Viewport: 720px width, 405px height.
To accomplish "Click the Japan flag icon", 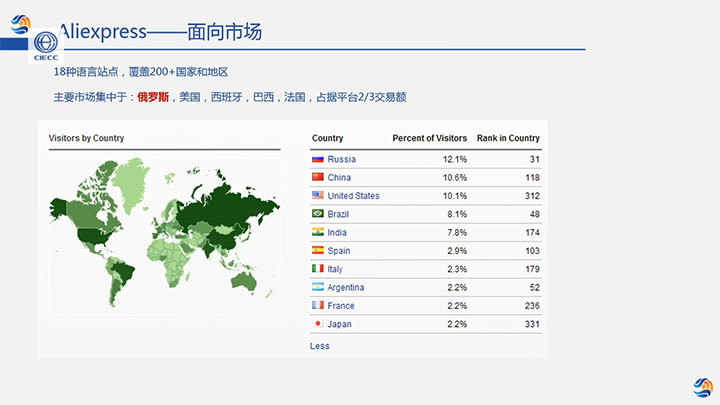I will pos(318,324).
